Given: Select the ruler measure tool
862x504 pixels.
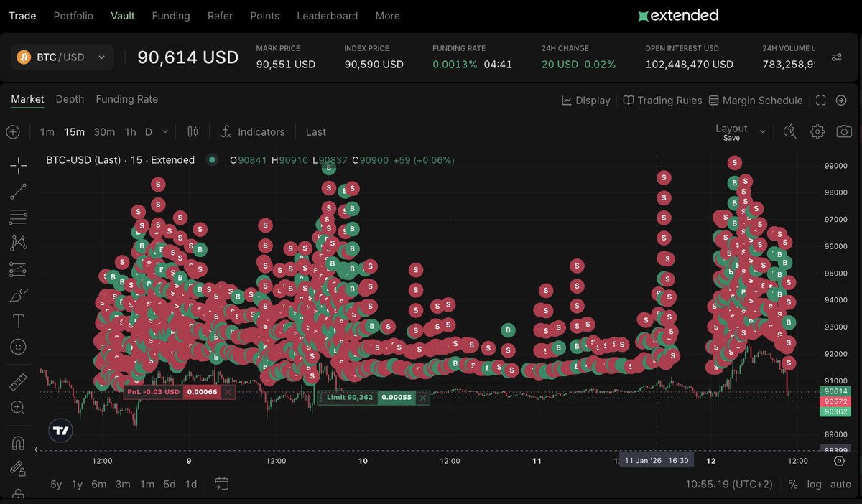Looking at the screenshot, I should point(19,381).
